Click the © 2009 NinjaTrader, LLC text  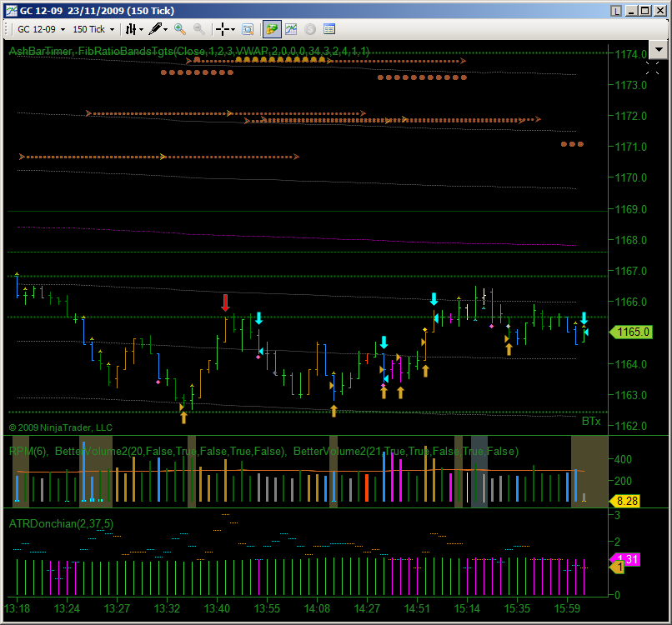(x=60, y=427)
